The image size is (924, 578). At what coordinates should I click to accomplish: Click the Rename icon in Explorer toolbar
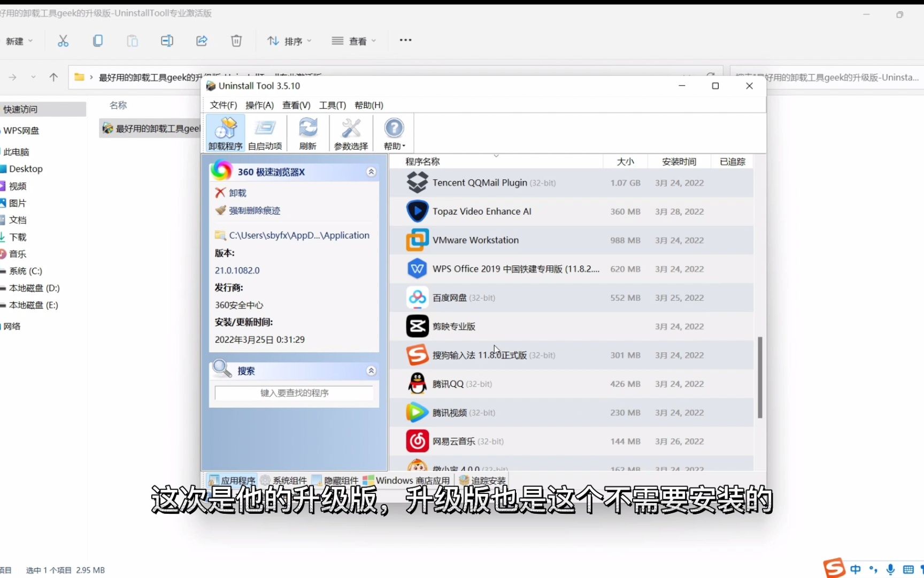(167, 41)
